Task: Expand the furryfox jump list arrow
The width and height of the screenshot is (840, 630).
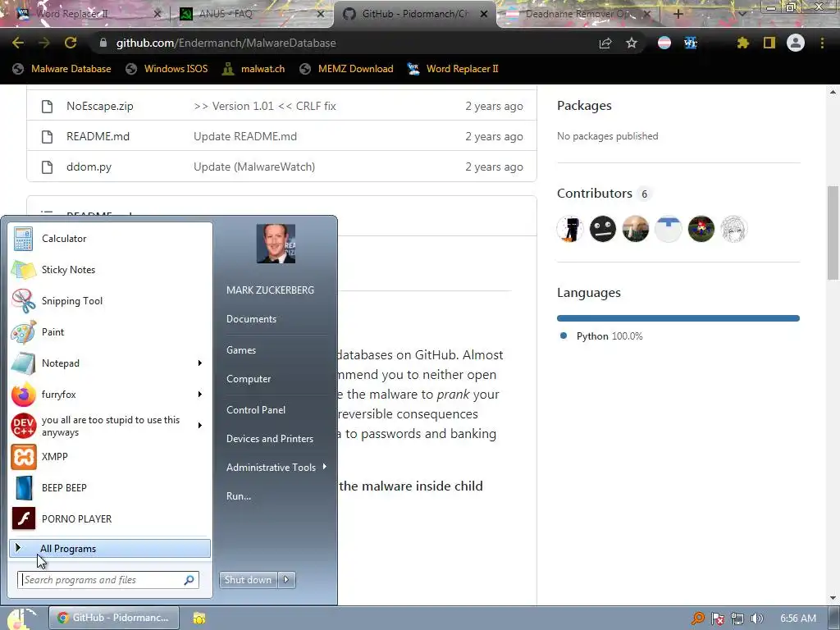Action: click(200, 395)
